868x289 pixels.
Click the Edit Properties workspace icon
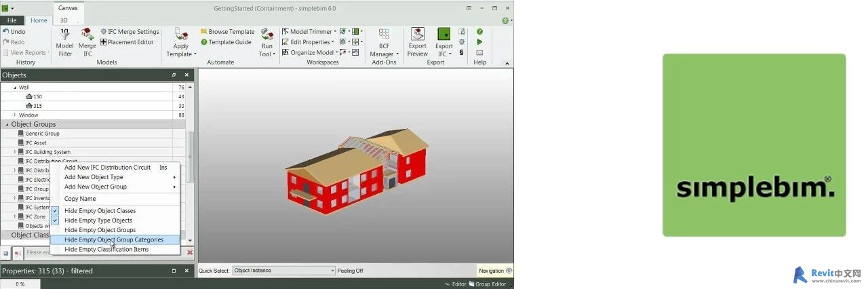285,42
